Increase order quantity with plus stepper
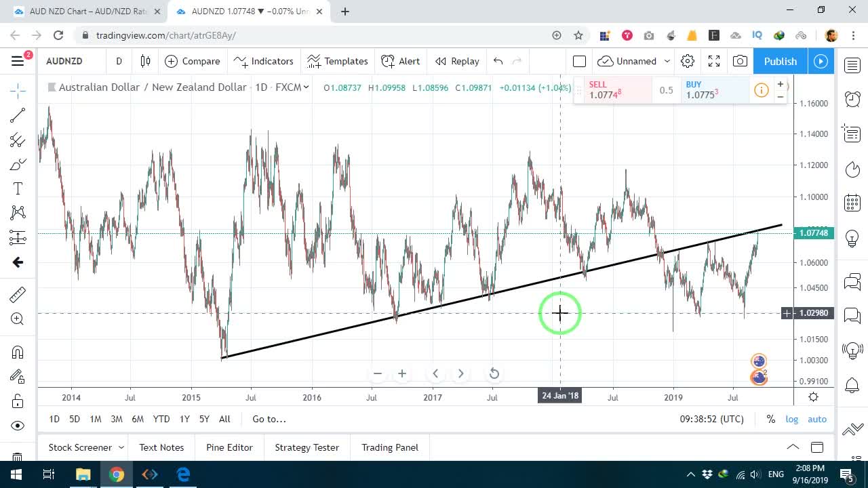Viewport: 868px width, 488px height. coord(781,84)
